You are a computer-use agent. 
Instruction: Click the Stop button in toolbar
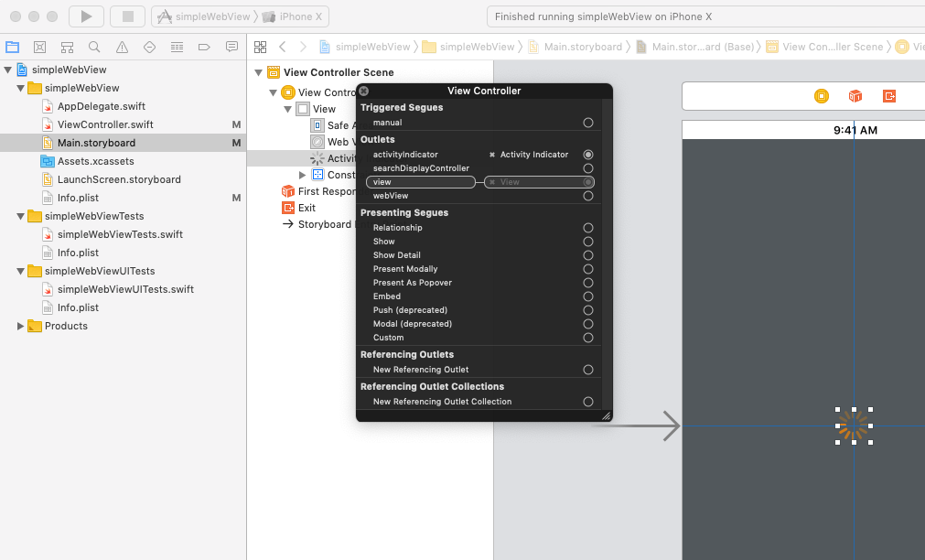127,16
